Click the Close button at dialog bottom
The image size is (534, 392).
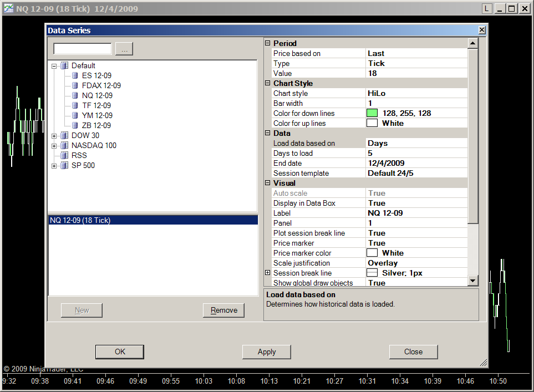pyautogui.click(x=414, y=352)
